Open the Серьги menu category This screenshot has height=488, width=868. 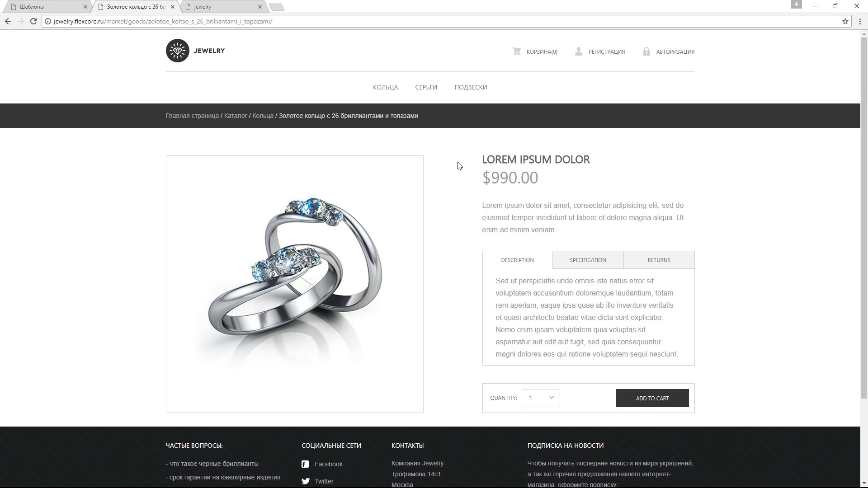[426, 87]
